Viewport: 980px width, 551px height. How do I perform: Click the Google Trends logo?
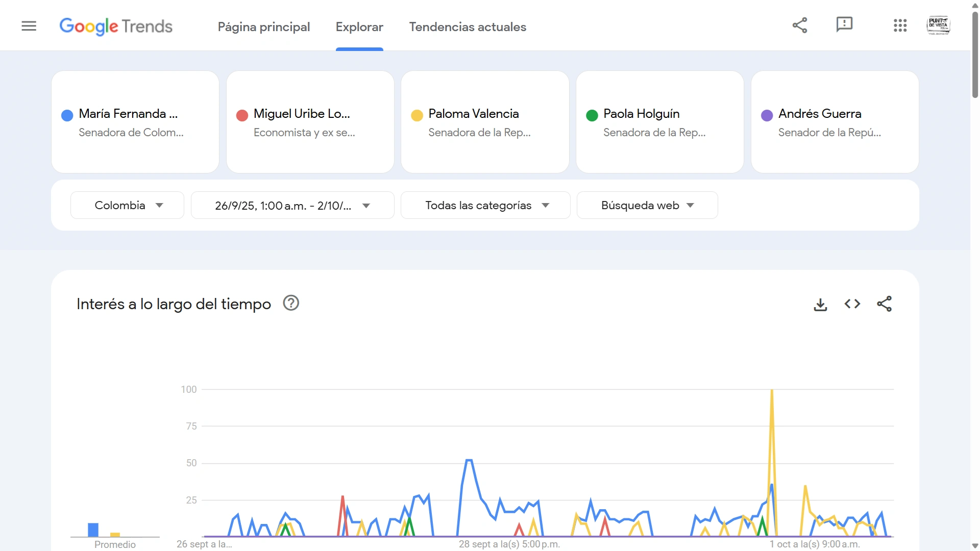[116, 26]
